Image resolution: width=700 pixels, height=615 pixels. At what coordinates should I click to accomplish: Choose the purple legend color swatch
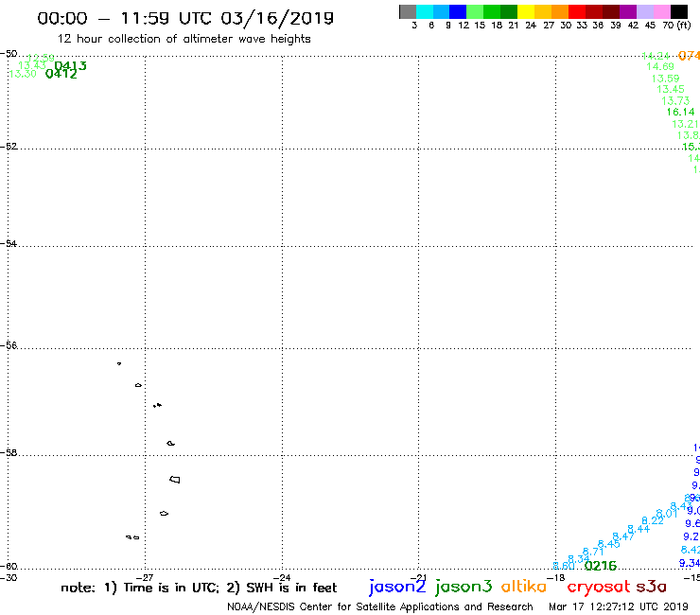tap(627, 11)
